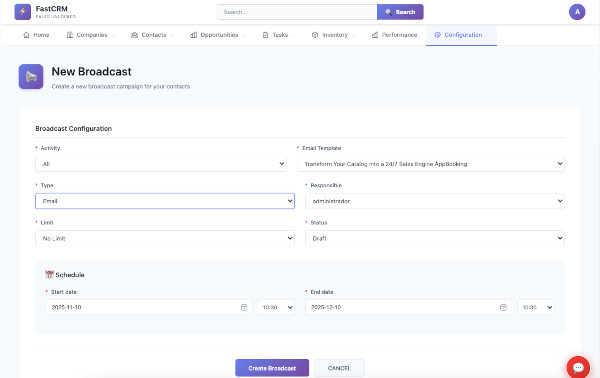Screen dimensions: 600x378
Task: Click the Email Template field label
Action: point(321,148)
